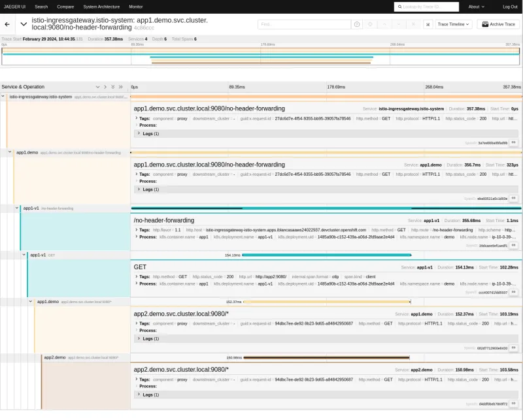Expand all spans using the double-arrow icon
The image size is (523, 420).
coord(121,87)
